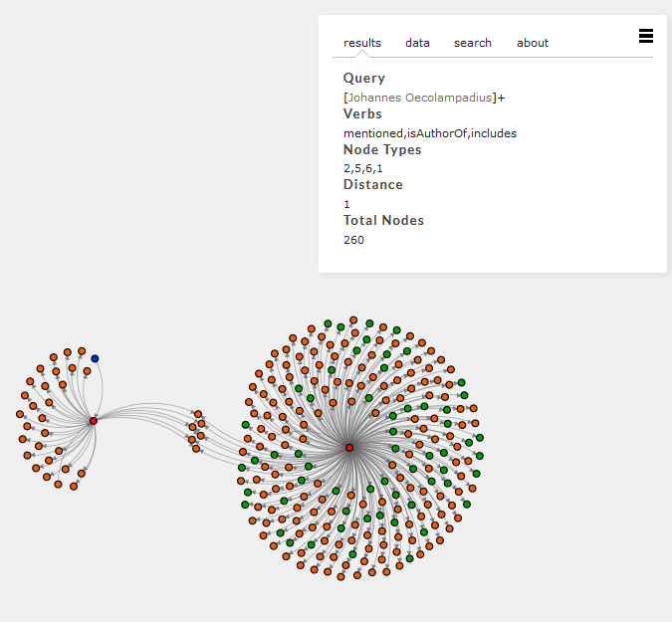
Task: Click the Johannes Oecolampadius query link
Action: [419, 98]
